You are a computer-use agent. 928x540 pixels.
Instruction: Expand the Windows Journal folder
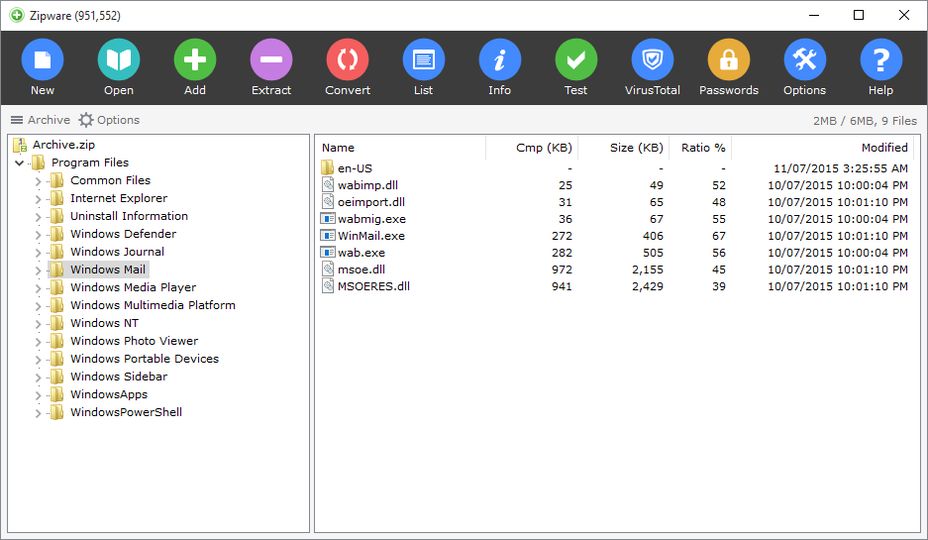coord(38,252)
